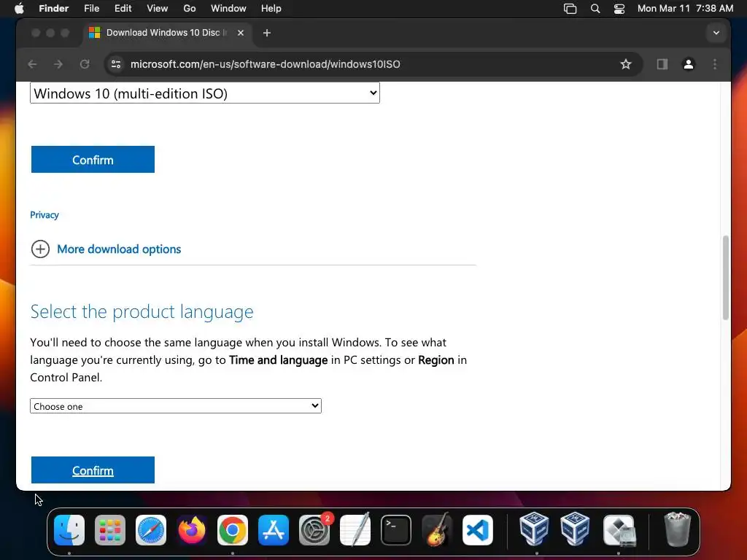Open the Go menu
The width and height of the screenshot is (747, 560).
coord(190,9)
